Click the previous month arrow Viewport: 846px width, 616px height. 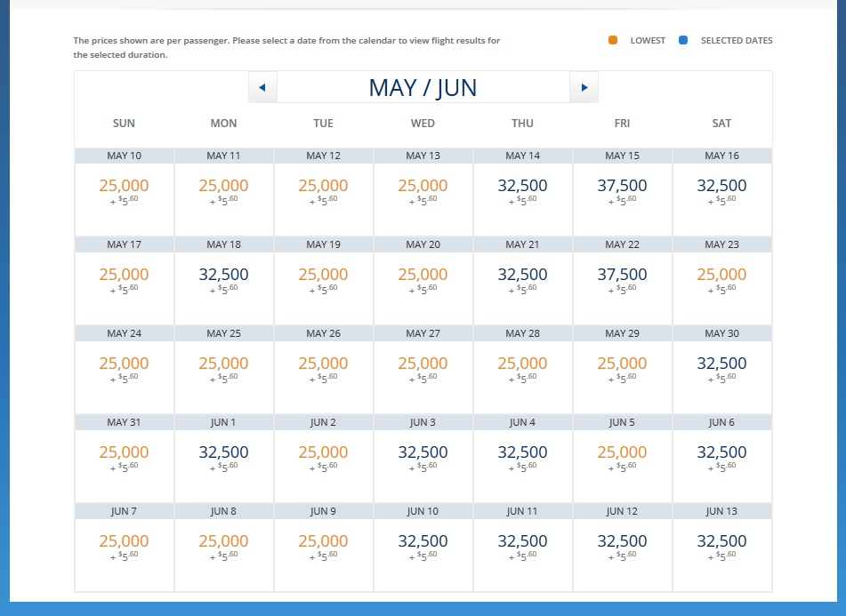tap(262, 87)
